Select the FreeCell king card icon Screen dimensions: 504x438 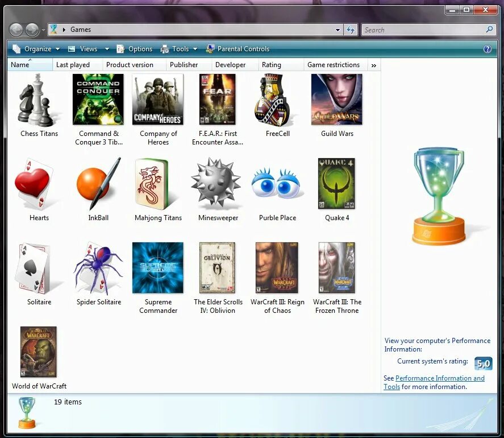click(273, 100)
